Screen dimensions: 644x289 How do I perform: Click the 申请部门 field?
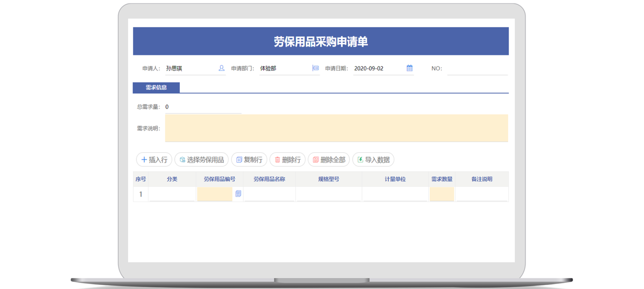(x=284, y=69)
